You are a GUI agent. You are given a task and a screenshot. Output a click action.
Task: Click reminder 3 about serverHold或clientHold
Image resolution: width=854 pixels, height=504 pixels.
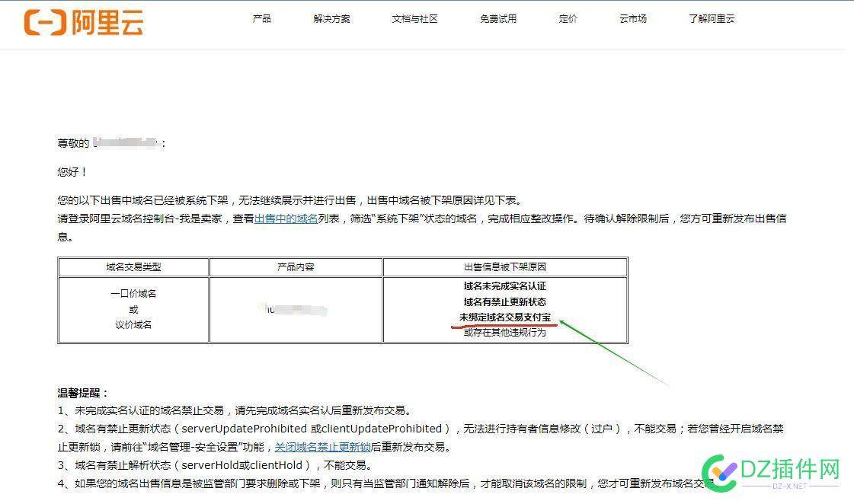215,466
